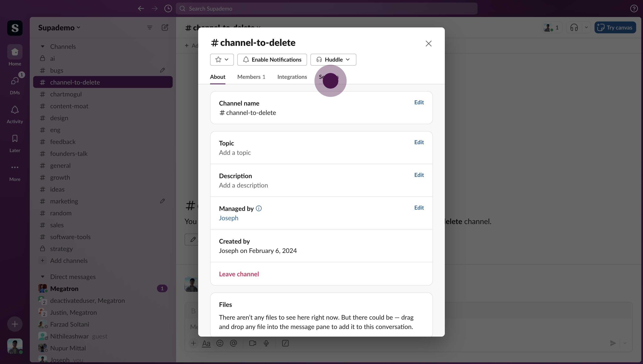
Task: Open the chartmogul channel
Action: click(x=103, y=94)
